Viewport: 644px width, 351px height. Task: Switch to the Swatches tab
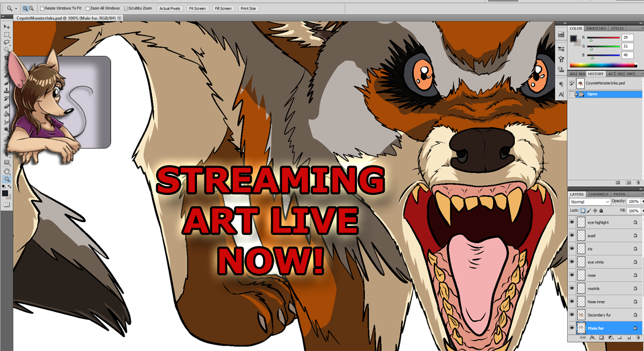[x=596, y=28]
